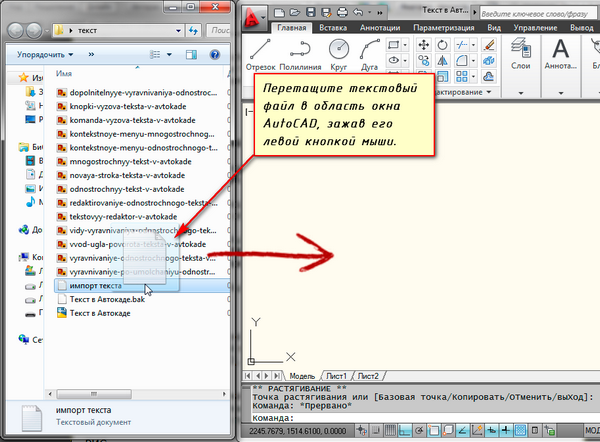Expand the Trim tool dropdown arrow
Viewport: 600px width, 442px height.
point(473,45)
